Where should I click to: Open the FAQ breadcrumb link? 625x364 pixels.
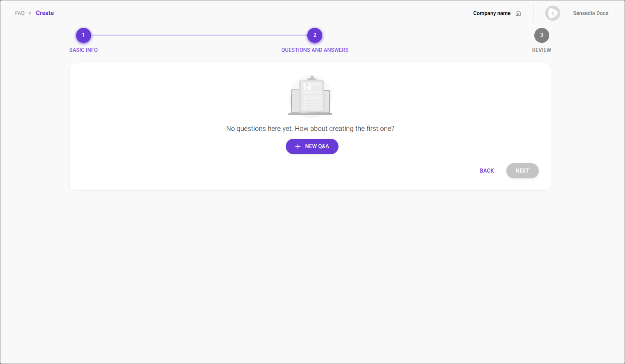(20, 13)
